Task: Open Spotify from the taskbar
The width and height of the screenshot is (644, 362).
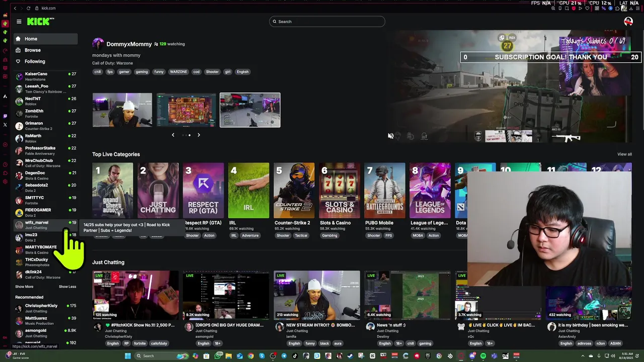Action: pos(483,356)
